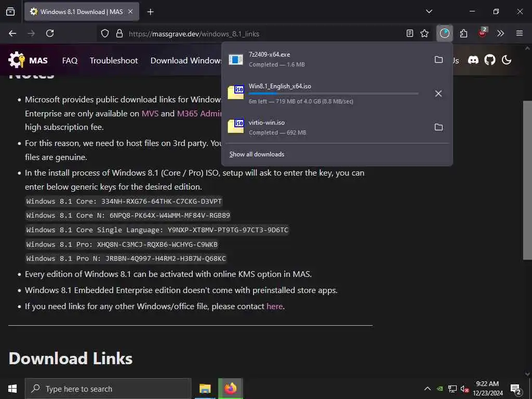The image size is (532, 399).
Task: Toggle dark mode moon icon
Action: click(x=506, y=60)
